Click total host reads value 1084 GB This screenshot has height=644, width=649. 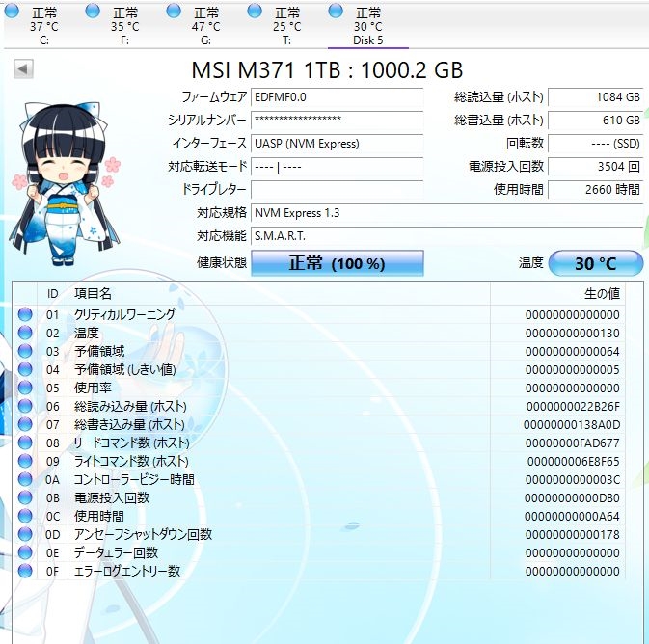[596, 97]
